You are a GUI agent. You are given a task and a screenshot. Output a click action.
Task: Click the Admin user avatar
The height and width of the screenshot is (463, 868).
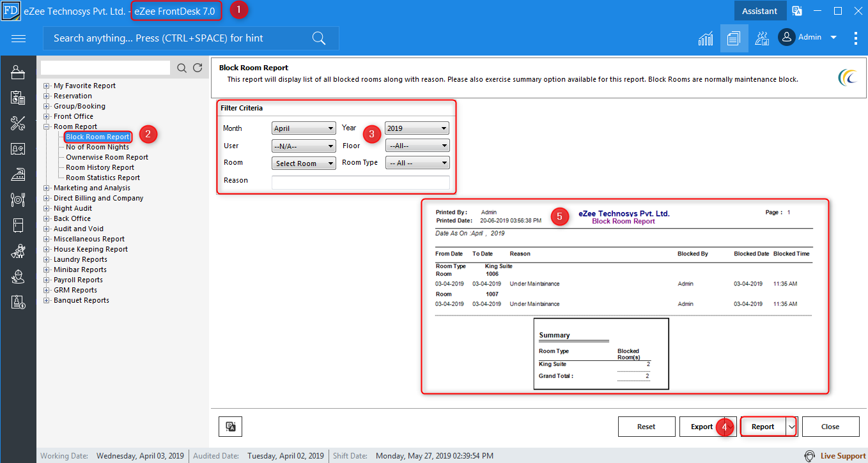[x=786, y=37]
